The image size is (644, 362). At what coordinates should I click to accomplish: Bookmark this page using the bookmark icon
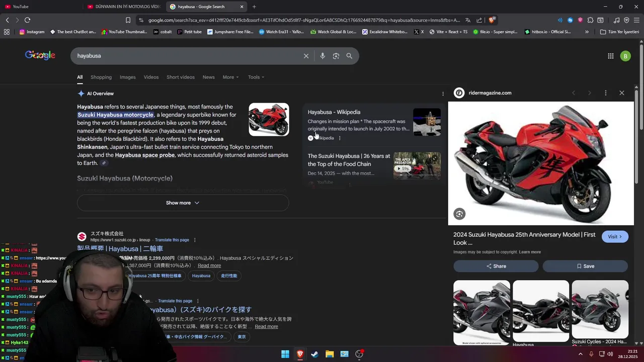128,20
